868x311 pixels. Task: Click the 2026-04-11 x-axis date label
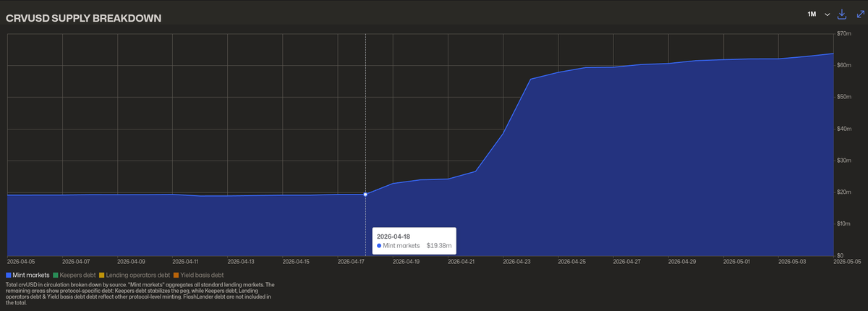pos(186,261)
